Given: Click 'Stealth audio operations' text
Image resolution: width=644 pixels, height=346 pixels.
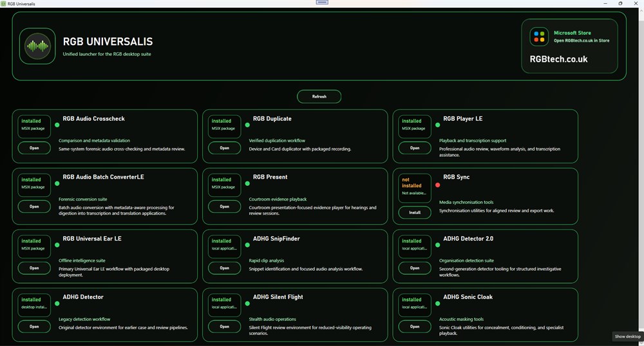Looking at the screenshot, I should tap(272, 320).
